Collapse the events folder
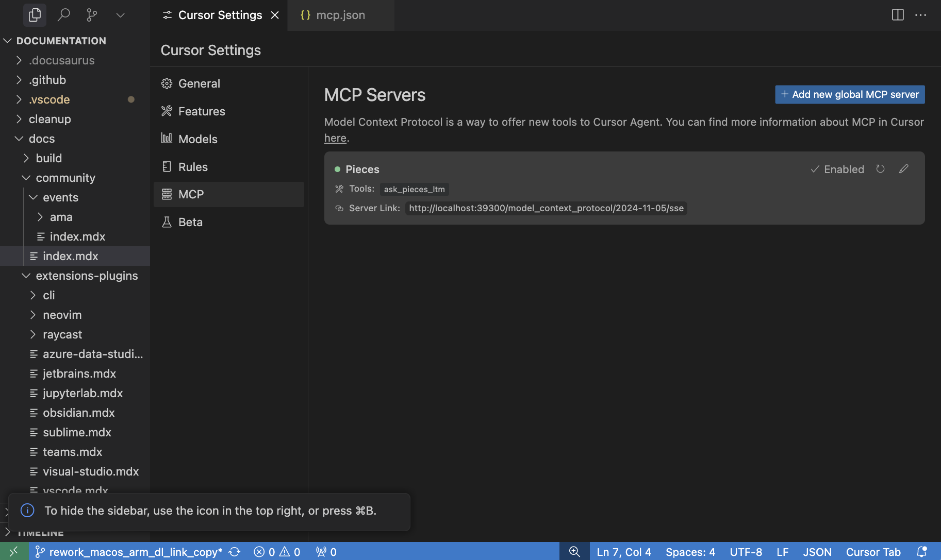This screenshot has width=941, height=560. (75, 197)
